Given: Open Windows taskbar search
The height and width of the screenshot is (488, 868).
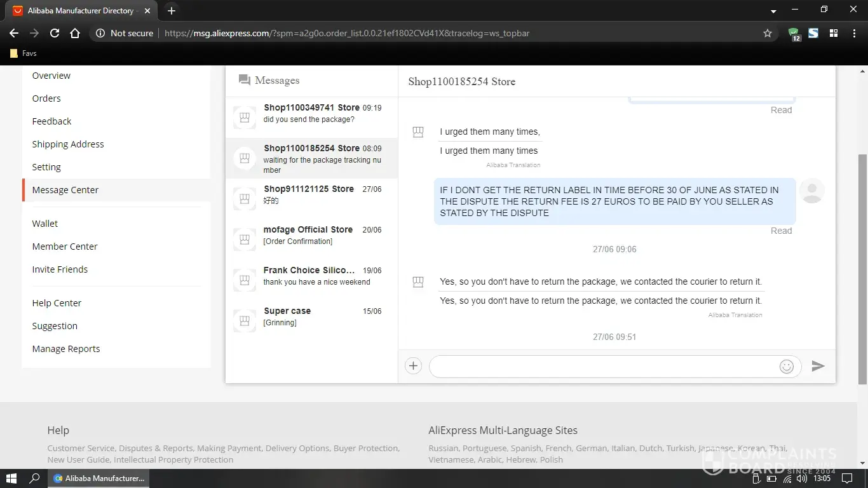Looking at the screenshot, I should [35, 478].
